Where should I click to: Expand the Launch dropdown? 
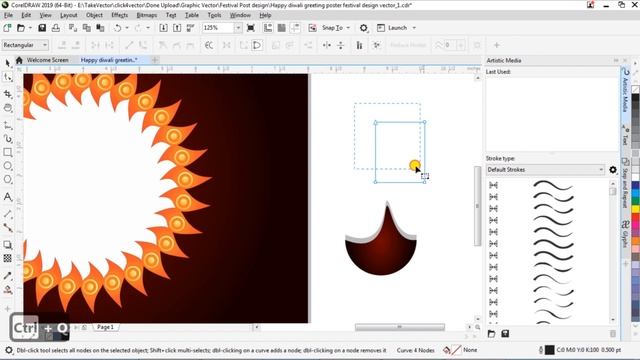tap(414, 28)
